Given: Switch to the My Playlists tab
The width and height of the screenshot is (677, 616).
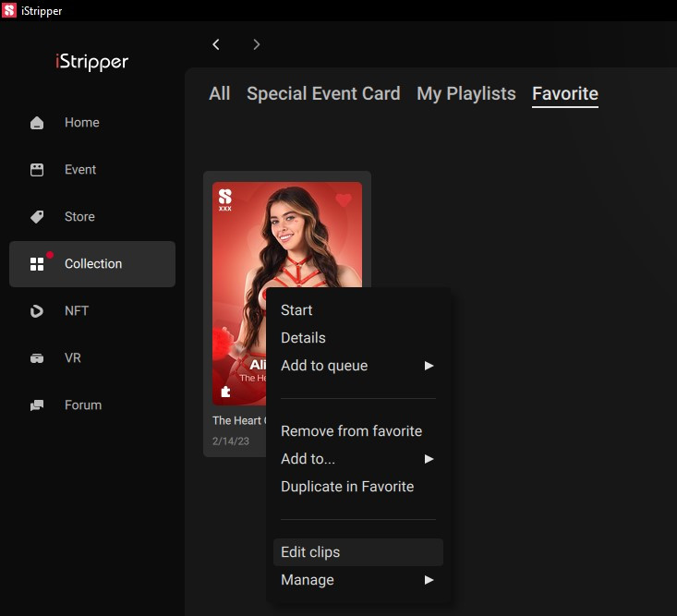Looking at the screenshot, I should 465,93.
